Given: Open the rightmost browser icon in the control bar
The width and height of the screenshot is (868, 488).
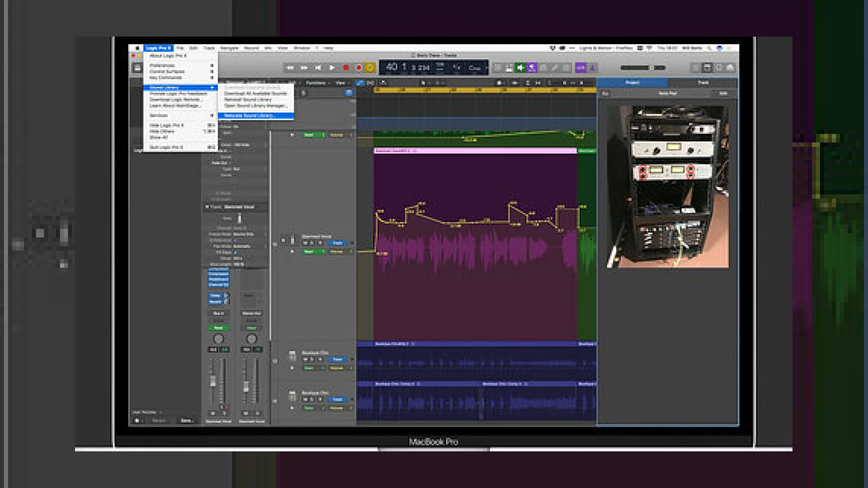Looking at the screenshot, I should click(730, 68).
